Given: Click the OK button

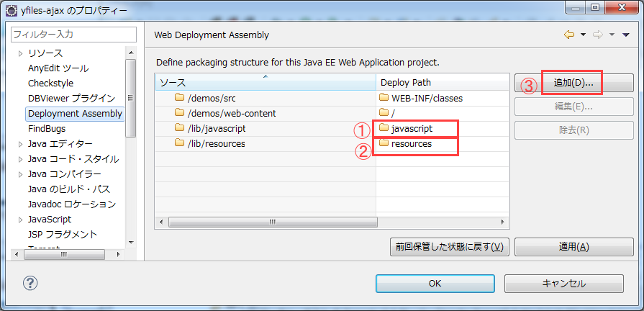Looking at the screenshot, I should (435, 283).
